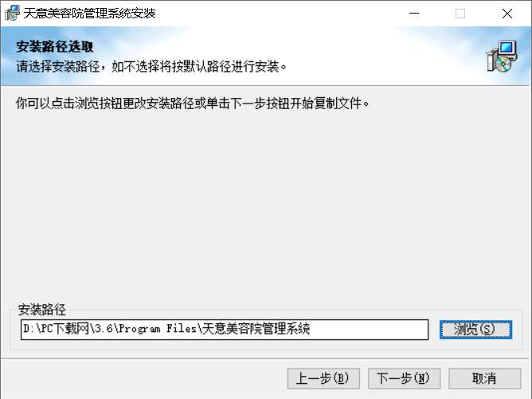The image size is (532, 399).
Task: Click the 安装路径 group box label
Action: [41, 309]
